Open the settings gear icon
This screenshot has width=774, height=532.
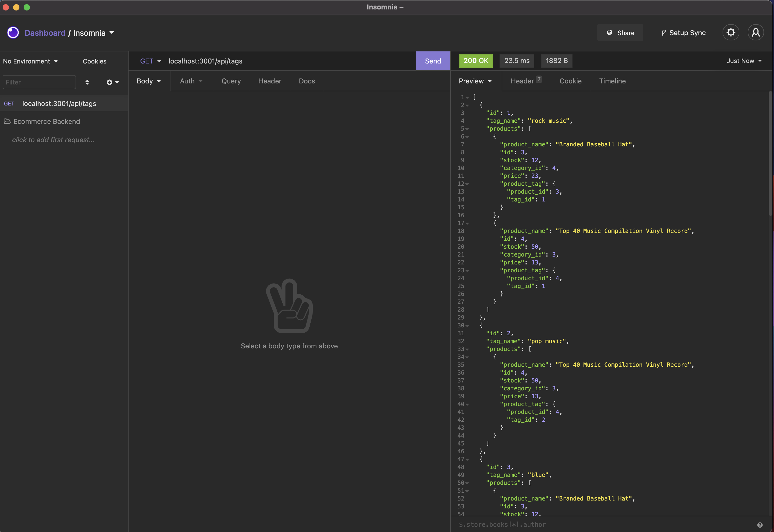(731, 33)
